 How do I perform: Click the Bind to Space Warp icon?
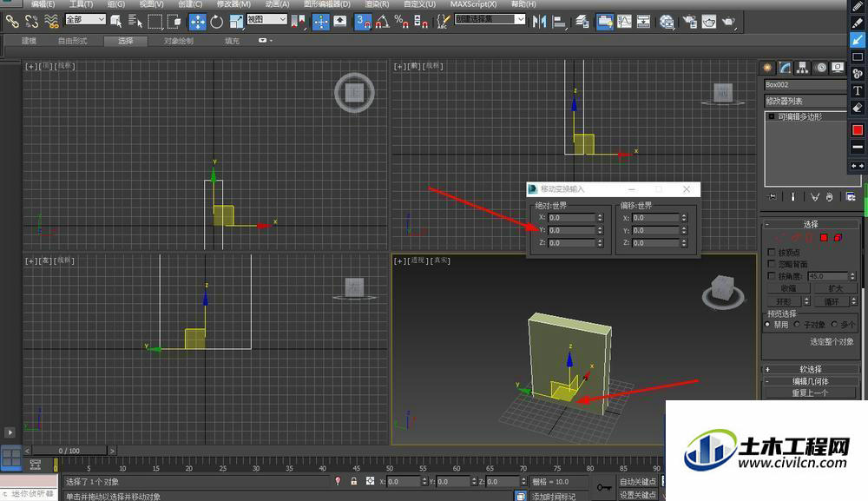pyautogui.click(x=51, y=22)
